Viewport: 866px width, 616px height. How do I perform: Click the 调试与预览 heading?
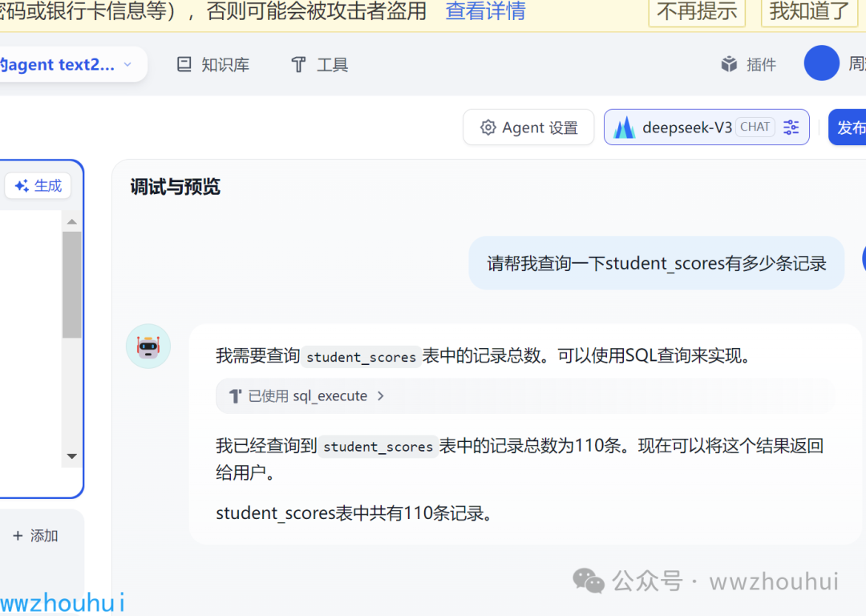[x=175, y=187]
